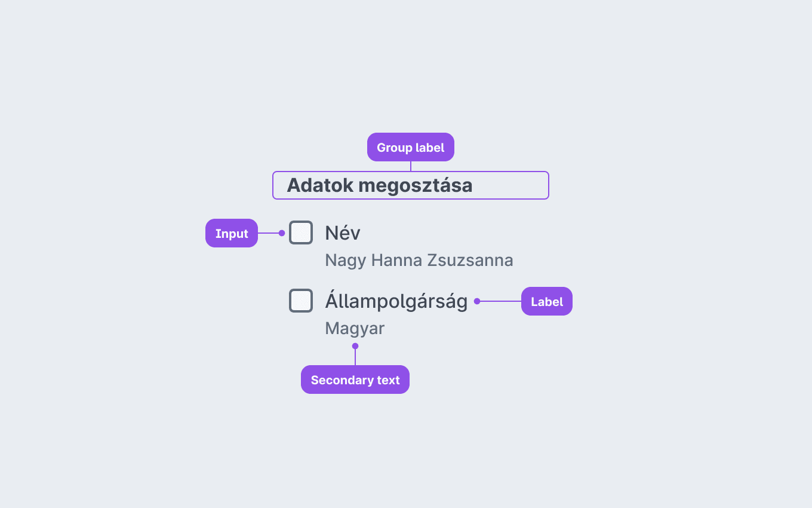Click the Állampolgárság label text
The height and width of the screenshot is (508, 812).
point(396,302)
